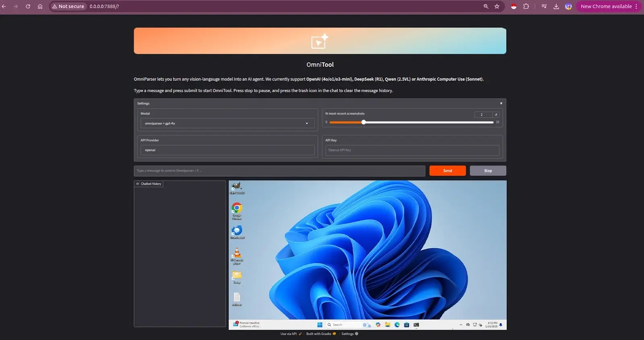Click the Windows Start button in the taskbar
Viewport: 644px width, 340px height.
(320, 325)
